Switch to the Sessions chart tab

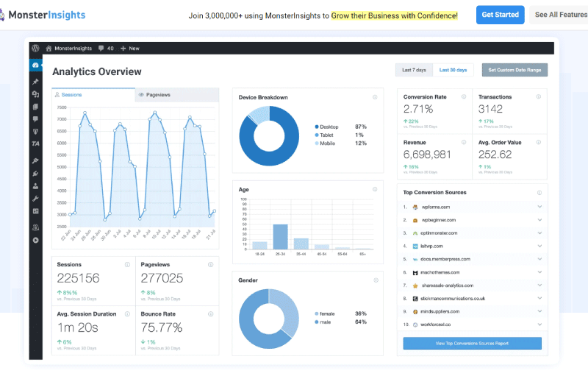tap(93, 95)
